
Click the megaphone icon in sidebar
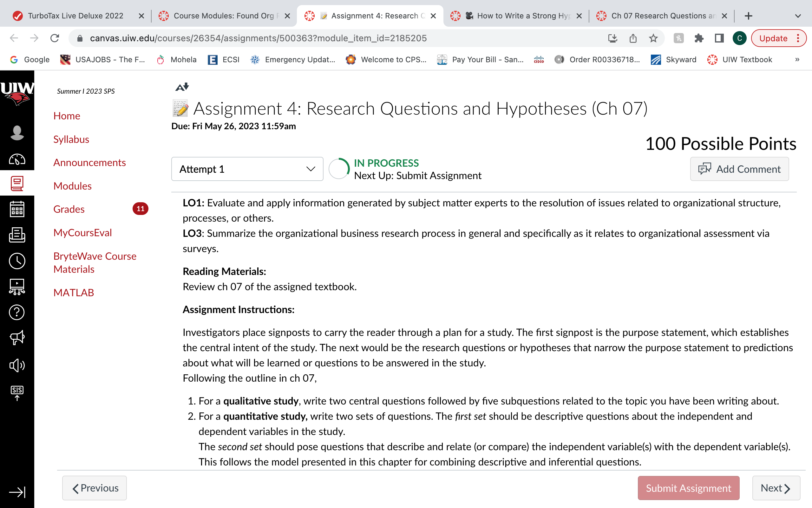click(x=17, y=338)
